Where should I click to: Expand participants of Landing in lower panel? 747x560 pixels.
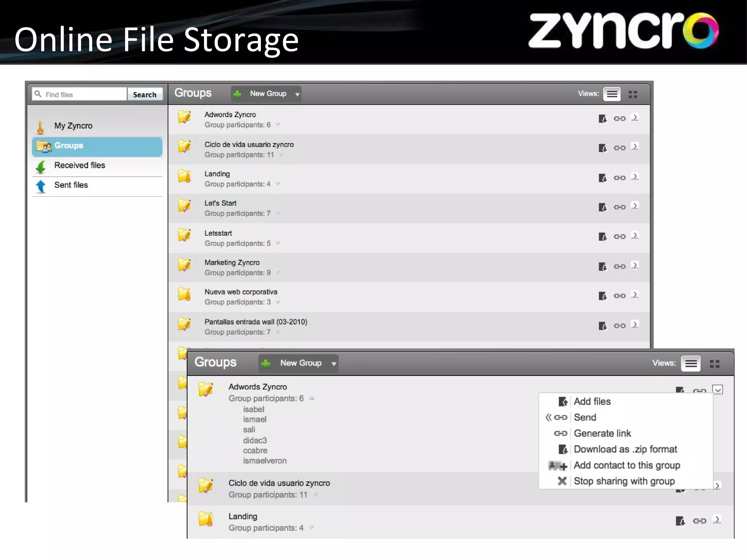tap(311, 528)
